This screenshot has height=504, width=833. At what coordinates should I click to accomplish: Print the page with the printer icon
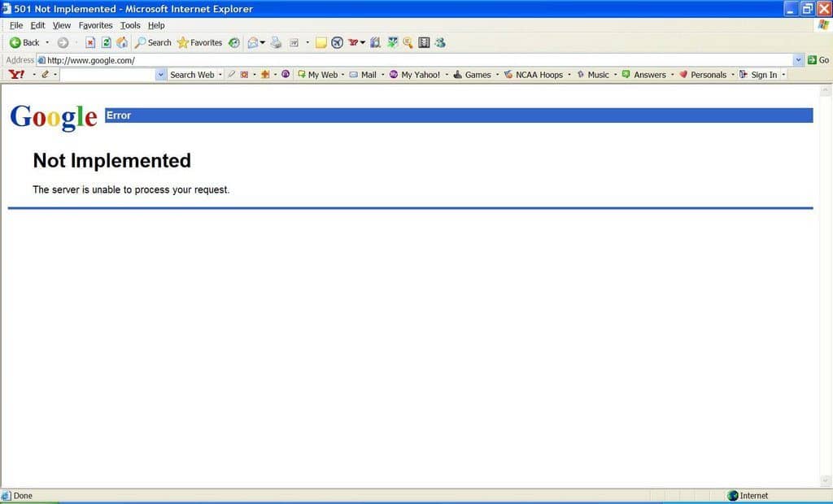tap(276, 42)
